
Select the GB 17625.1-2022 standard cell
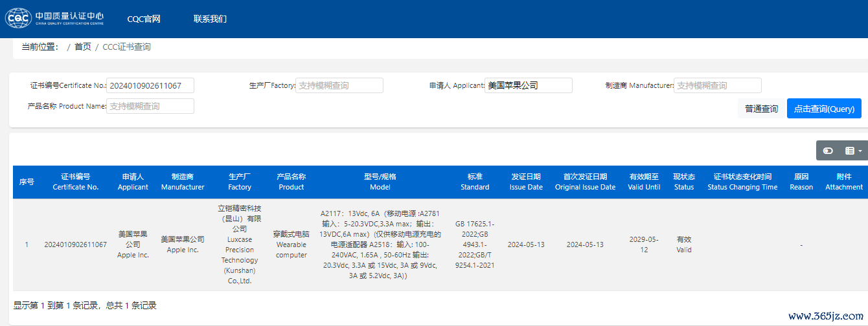click(475, 244)
